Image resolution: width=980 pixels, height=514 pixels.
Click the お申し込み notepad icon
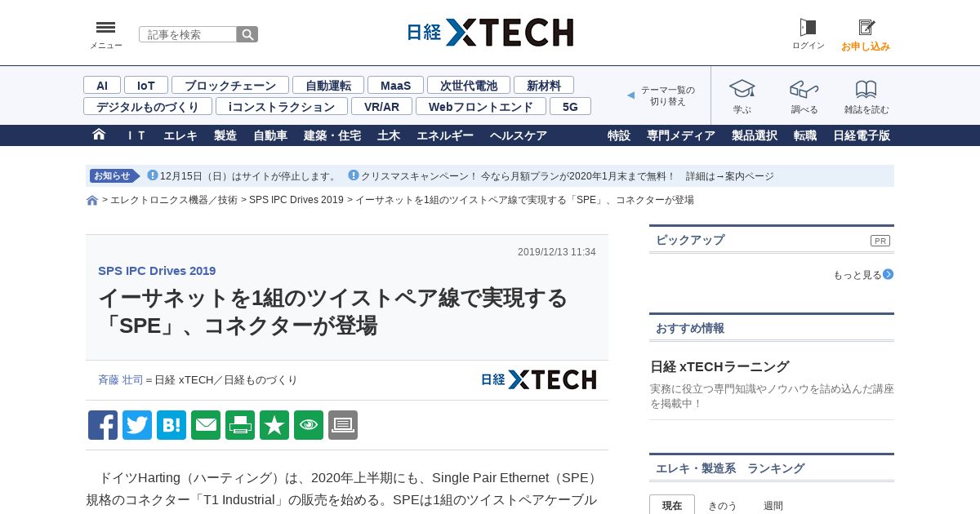coord(866,27)
